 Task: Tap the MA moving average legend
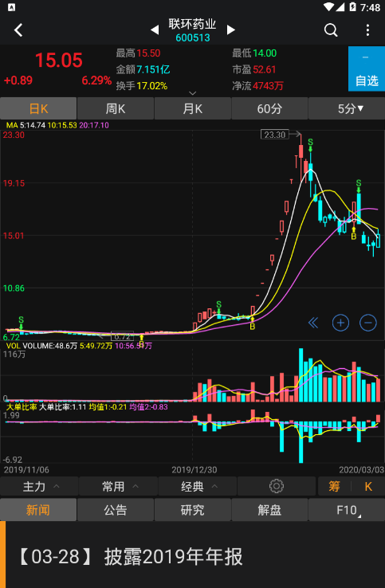[x=57, y=125]
